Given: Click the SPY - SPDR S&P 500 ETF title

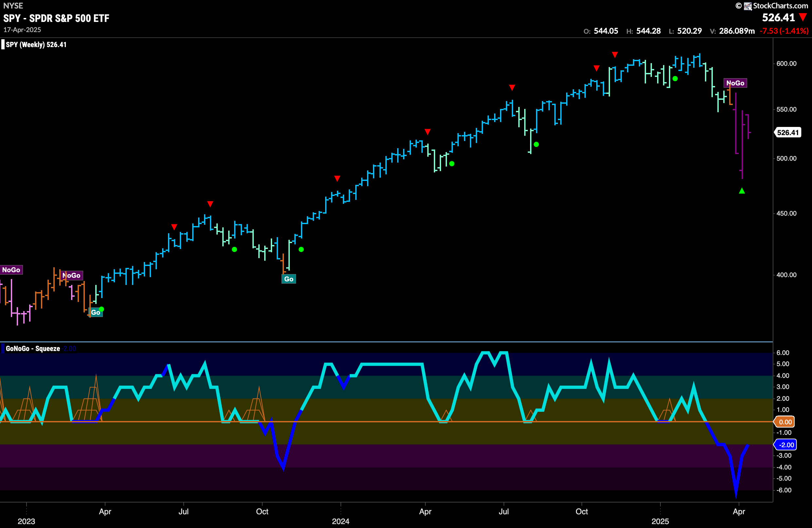Looking at the screenshot, I should [x=56, y=18].
